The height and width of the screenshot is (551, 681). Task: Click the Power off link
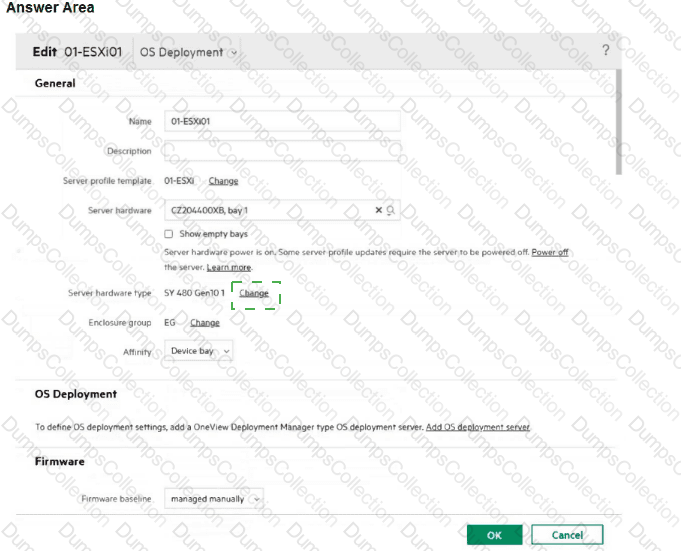click(550, 252)
